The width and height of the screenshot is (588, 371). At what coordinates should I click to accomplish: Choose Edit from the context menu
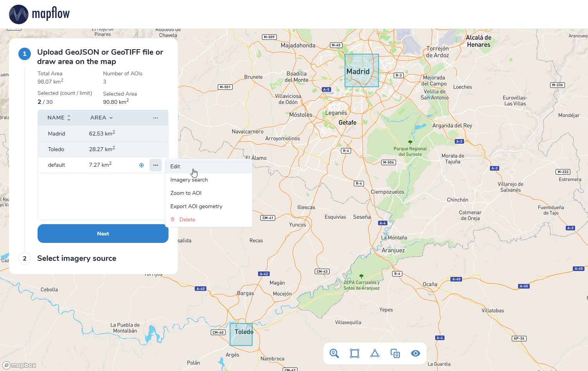click(175, 166)
